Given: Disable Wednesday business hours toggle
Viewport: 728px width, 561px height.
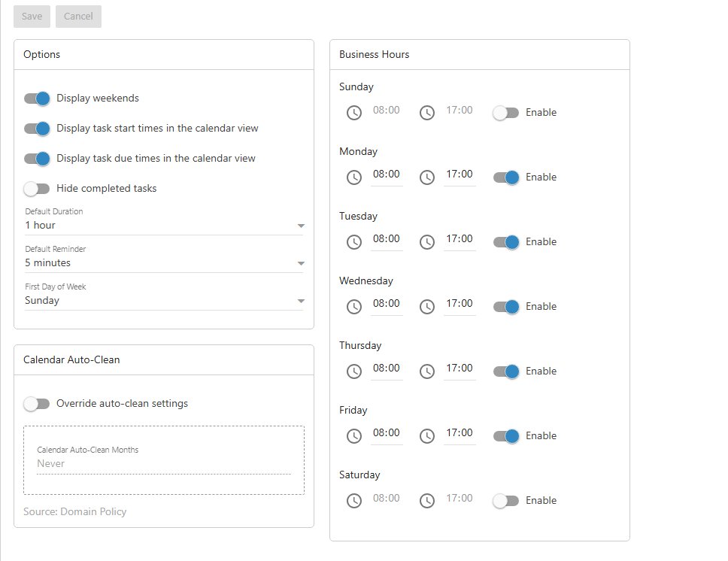Looking at the screenshot, I should [506, 307].
